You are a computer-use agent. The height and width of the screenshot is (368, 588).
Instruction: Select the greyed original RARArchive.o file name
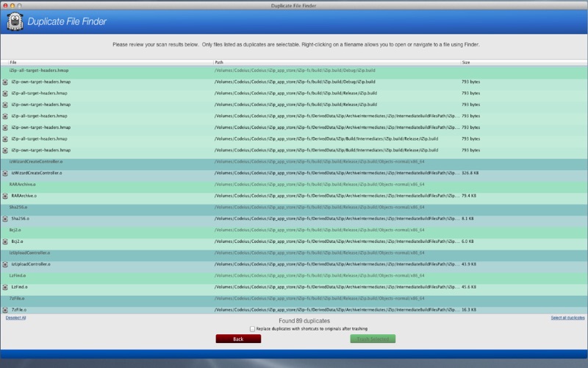[x=23, y=185]
